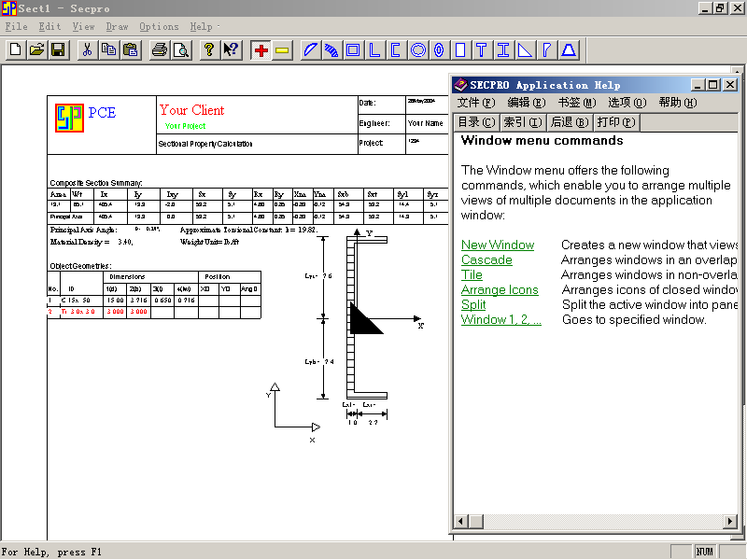747x560 pixels.
Task: Select the T section shape
Action: (x=482, y=50)
